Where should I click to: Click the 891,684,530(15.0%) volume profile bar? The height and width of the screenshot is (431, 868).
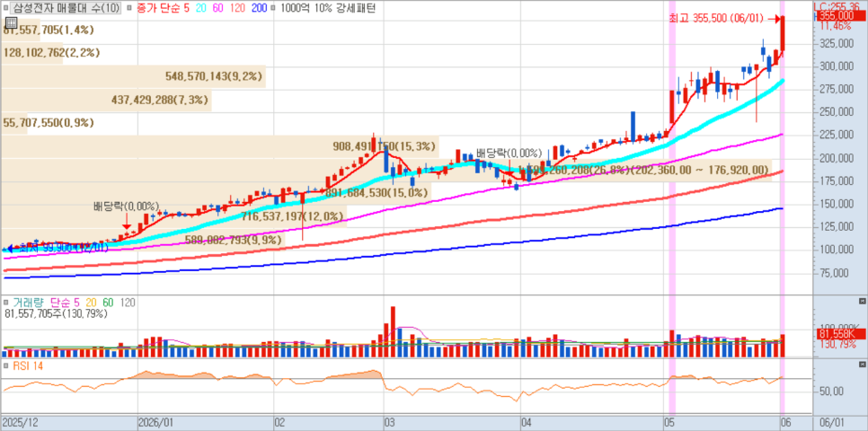tap(216, 192)
